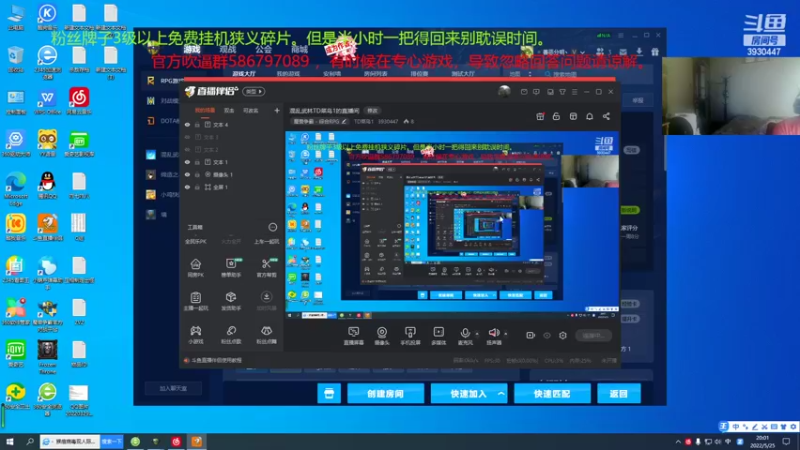Screen dimensions: 800x450
Task: Hide the 文本 1 source layer
Action: tap(187, 162)
